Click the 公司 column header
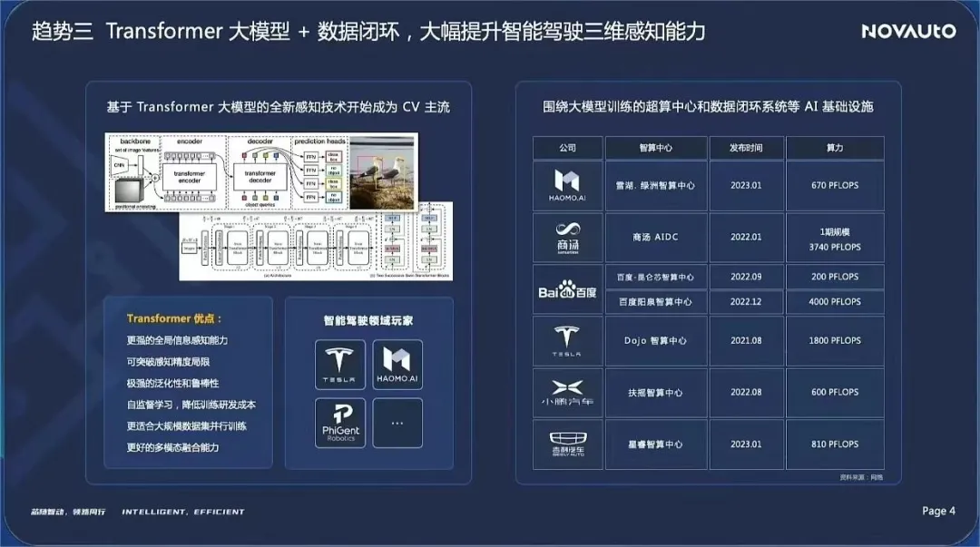Image resolution: width=980 pixels, height=547 pixels. (567, 148)
